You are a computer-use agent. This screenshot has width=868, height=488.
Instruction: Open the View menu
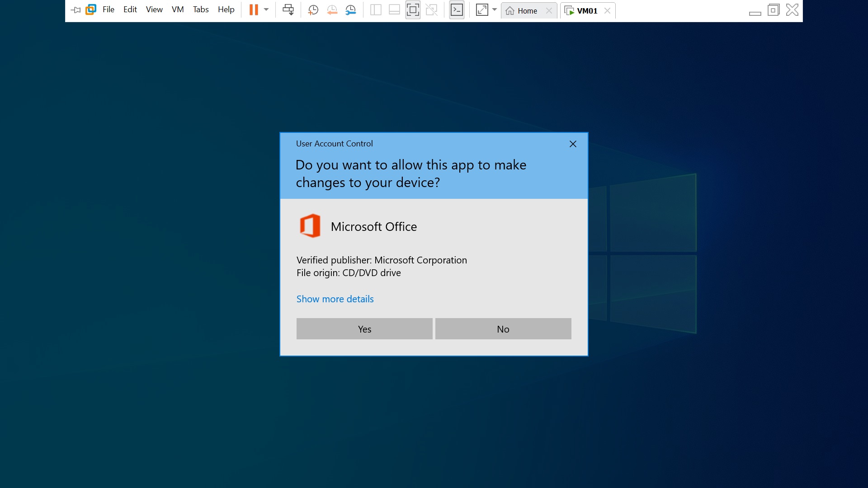pyautogui.click(x=154, y=9)
